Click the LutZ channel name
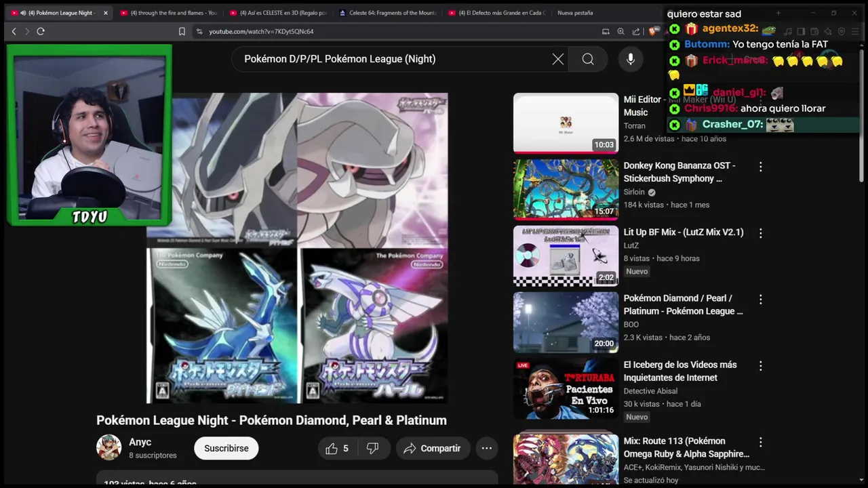868x488 pixels. 631,245
